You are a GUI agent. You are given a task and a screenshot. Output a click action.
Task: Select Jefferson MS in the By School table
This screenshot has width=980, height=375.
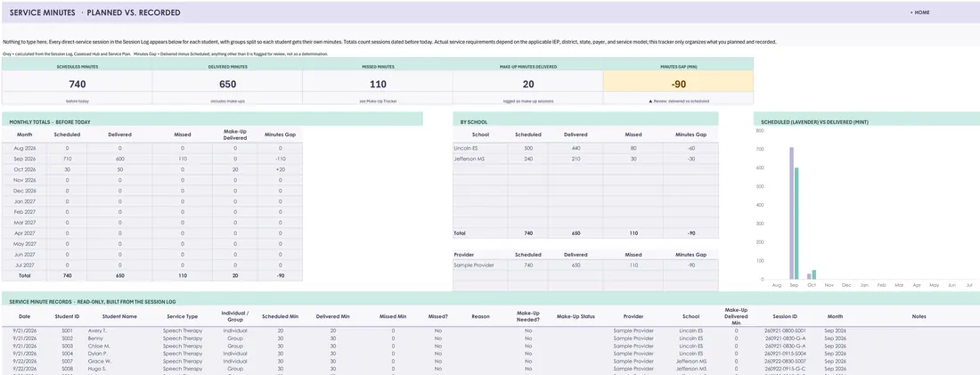[468, 159]
